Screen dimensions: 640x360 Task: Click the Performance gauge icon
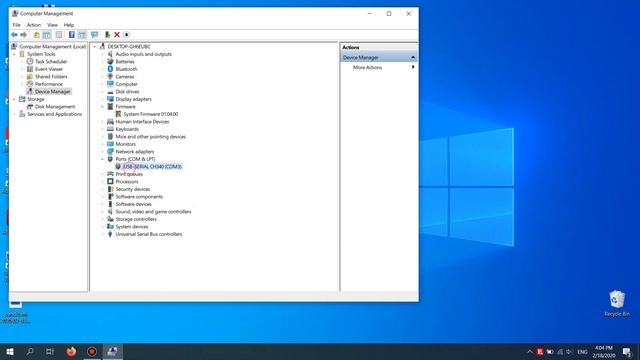30,84
